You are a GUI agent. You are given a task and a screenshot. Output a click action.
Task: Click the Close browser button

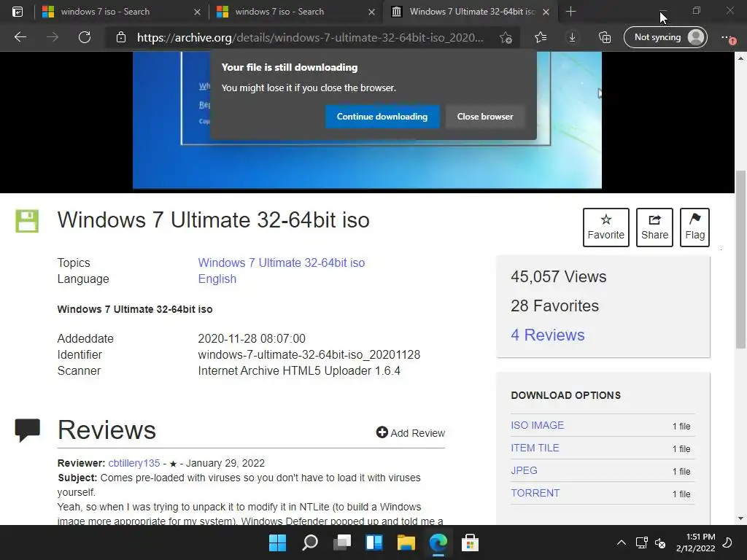point(485,117)
